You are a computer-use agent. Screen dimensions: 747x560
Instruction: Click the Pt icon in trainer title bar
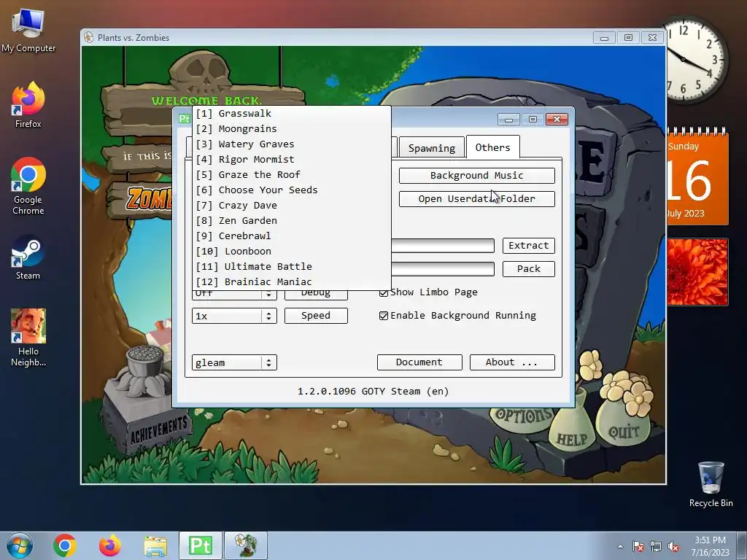click(x=185, y=119)
